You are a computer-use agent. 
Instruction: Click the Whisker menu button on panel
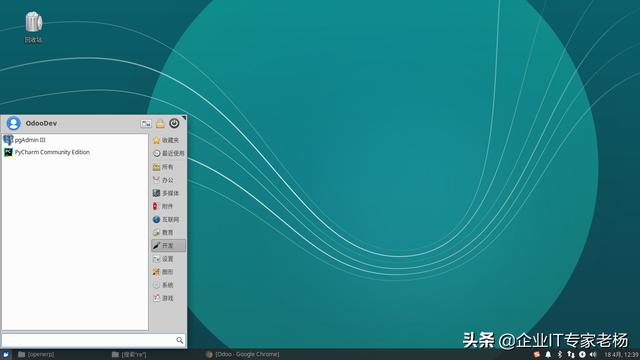click(6, 354)
